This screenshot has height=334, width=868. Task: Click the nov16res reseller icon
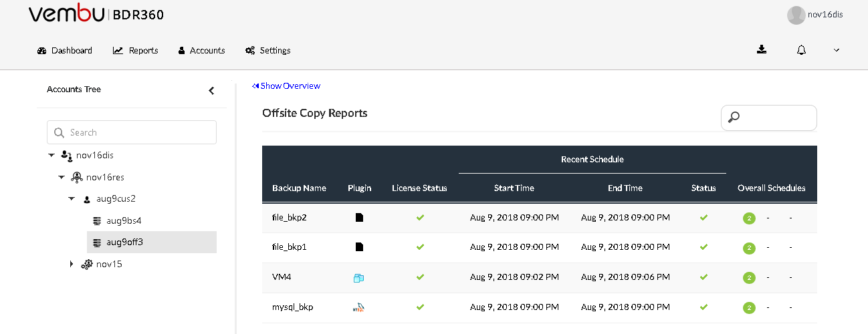(77, 177)
